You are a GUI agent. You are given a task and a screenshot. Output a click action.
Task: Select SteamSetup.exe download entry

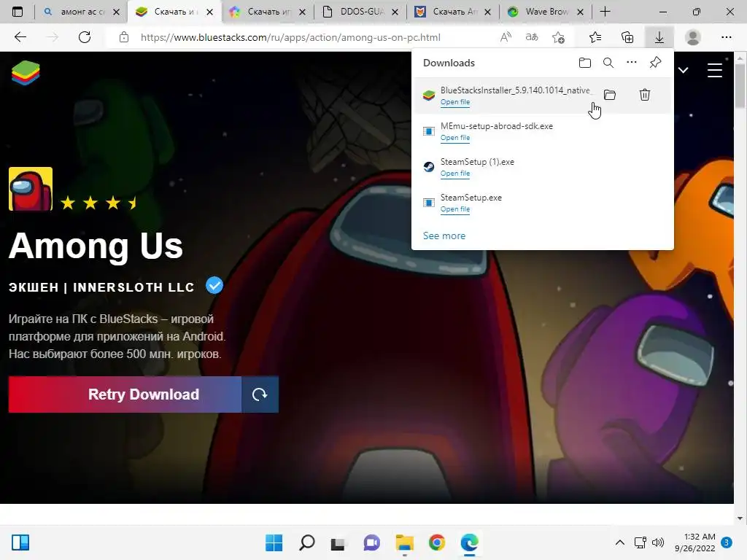(x=543, y=203)
